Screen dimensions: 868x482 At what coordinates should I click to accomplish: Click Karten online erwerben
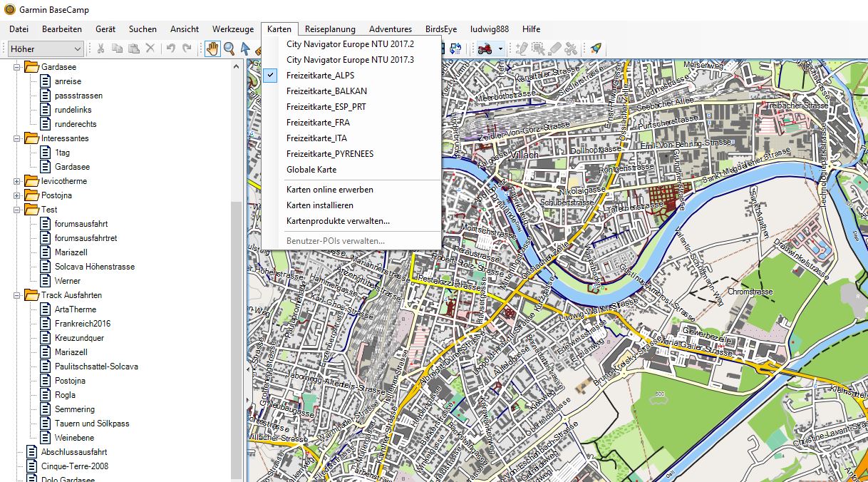point(329,190)
